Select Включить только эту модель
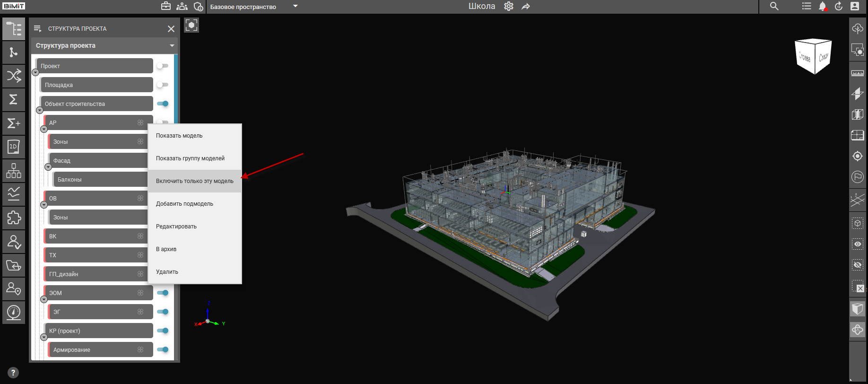Viewport: 868px width, 384px height. [x=194, y=181]
